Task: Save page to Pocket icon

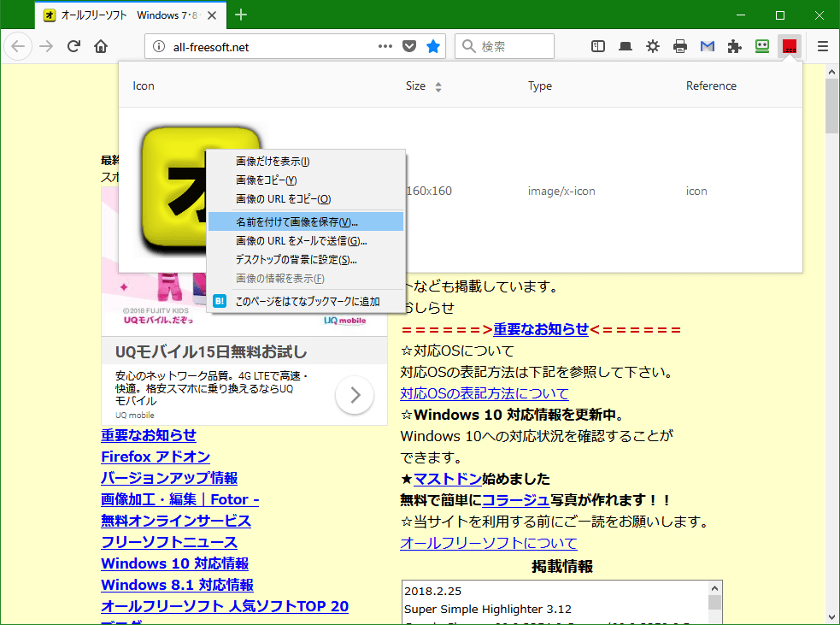Action: [x=409, y=47]
